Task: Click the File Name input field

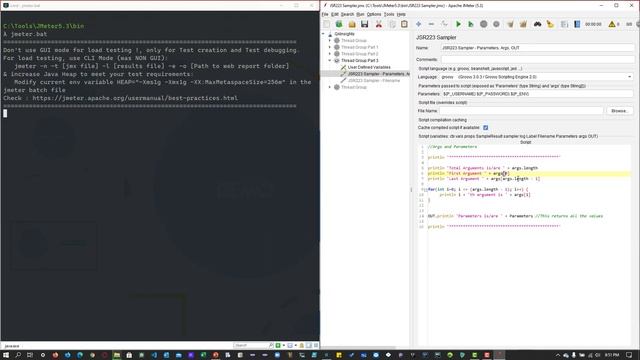Action: tap(521, 111)
